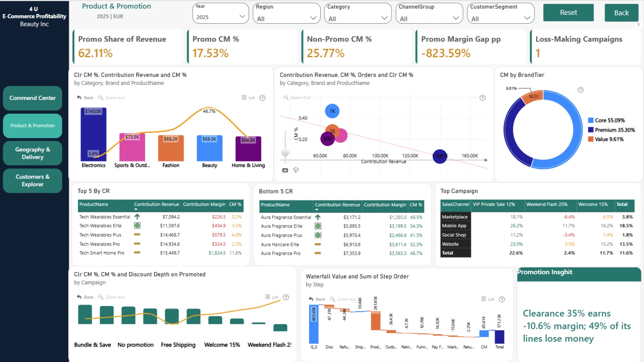Image resolution: width=644 pixels, height=362 pixels.
Task: Click up-arrow icon in Tech Wearables Essential row
Action: pyautogui.click(x=137, y=217)
